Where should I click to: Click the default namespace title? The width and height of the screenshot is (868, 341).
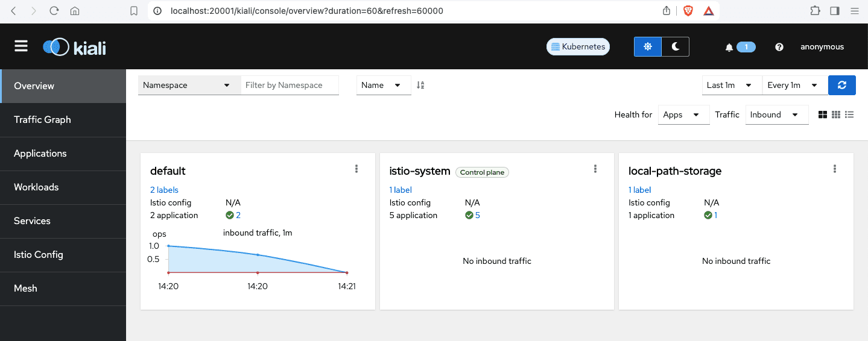[168, 171]
